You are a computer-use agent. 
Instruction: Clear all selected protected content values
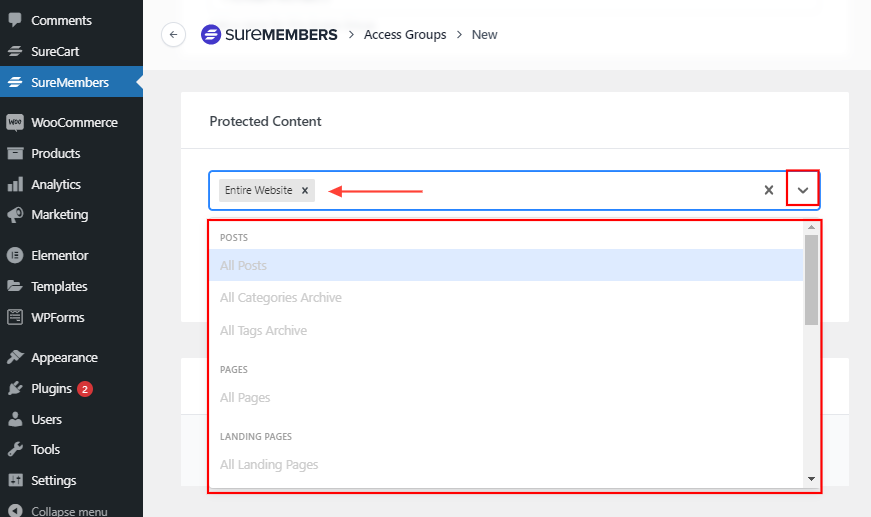[x=769, y=190]
